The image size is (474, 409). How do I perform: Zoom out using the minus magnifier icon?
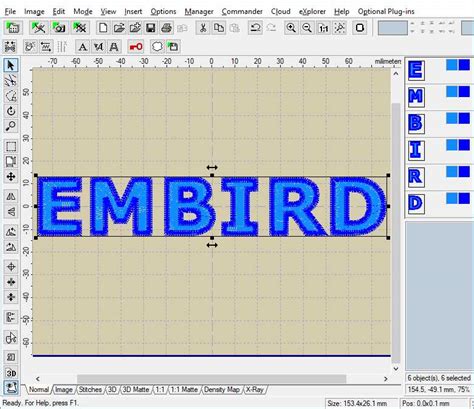tap(307, 28)
